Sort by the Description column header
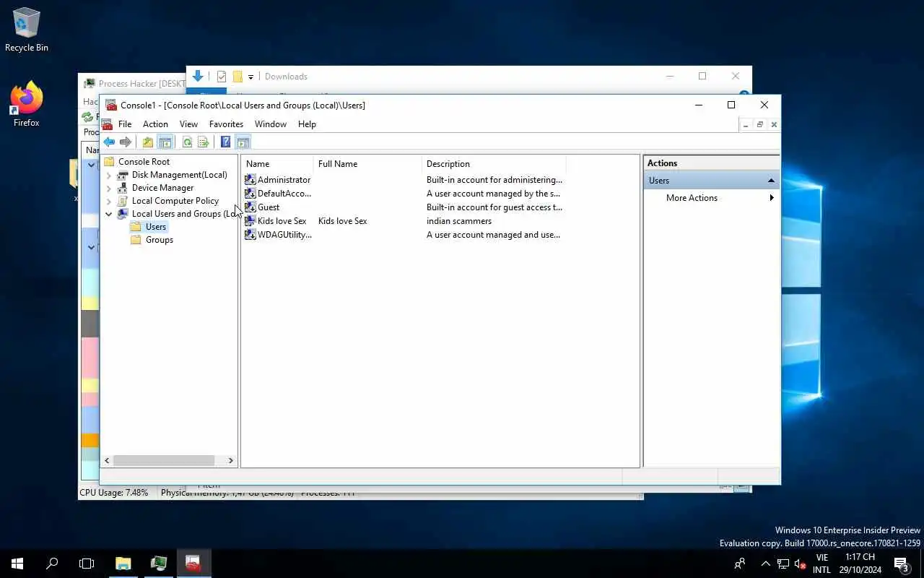Screen dimensions: 924x578 pos(494,164)
